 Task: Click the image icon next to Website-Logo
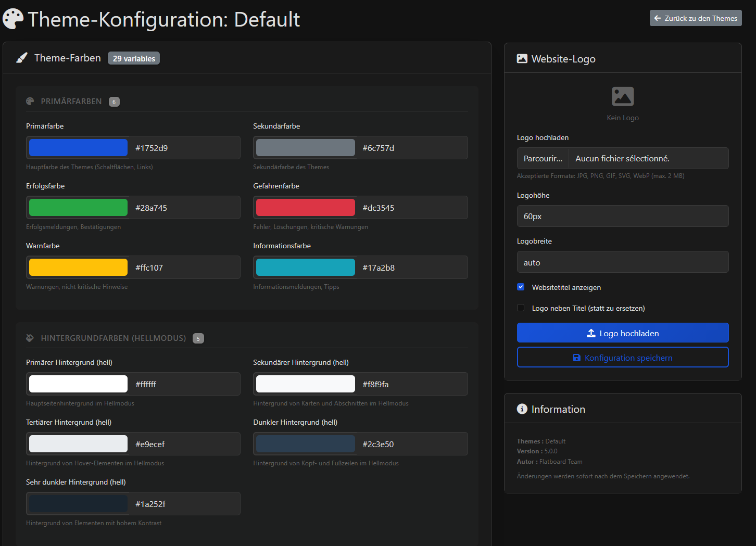pyautogui.click(x=522, y=59)
